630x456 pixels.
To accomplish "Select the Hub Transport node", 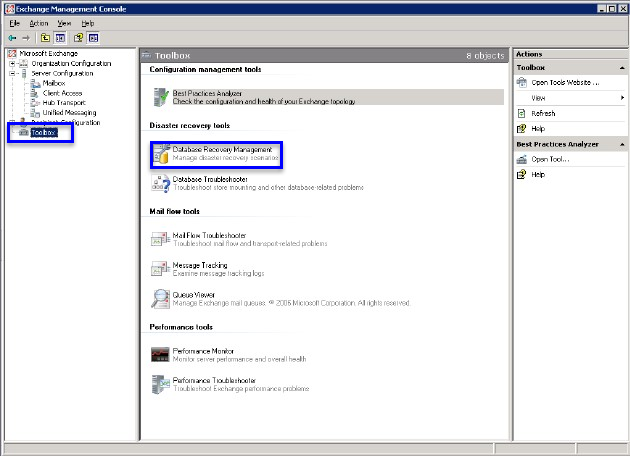I will (64, 103).
